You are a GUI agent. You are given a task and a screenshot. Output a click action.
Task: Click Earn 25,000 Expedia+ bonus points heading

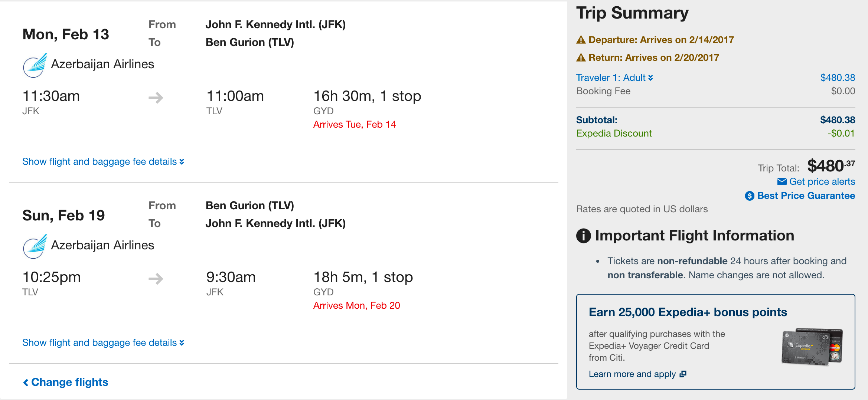point(688,312)
